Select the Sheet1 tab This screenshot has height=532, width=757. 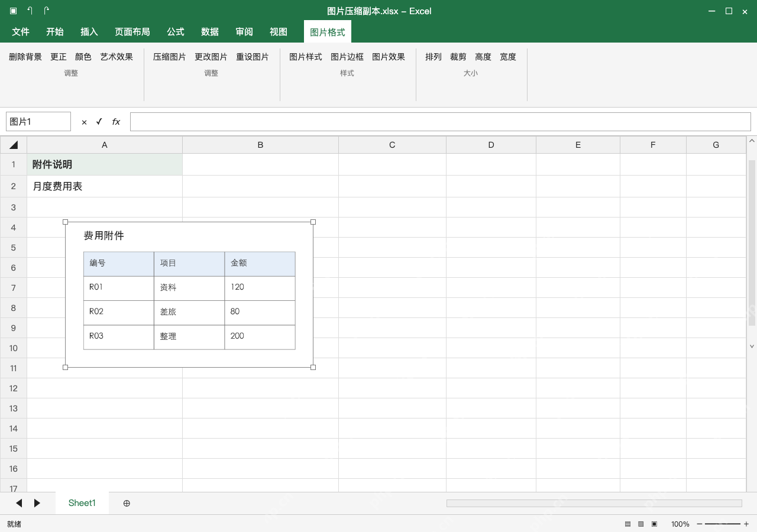pos(82,503)
